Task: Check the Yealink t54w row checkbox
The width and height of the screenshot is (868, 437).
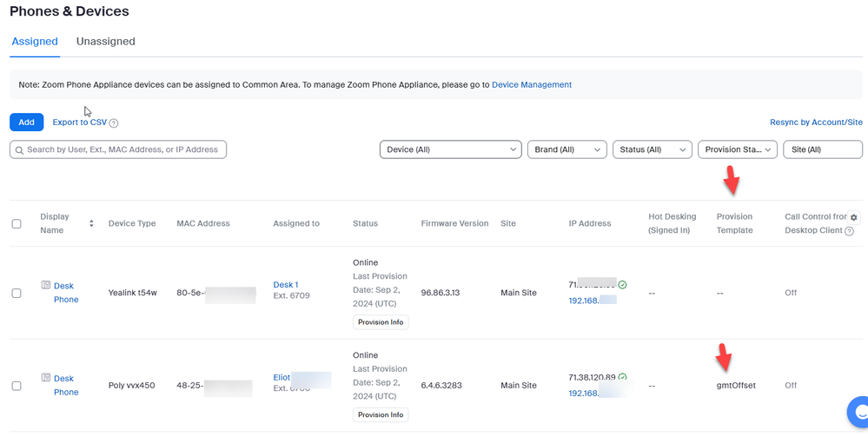Action: click(x=17, y=293)
